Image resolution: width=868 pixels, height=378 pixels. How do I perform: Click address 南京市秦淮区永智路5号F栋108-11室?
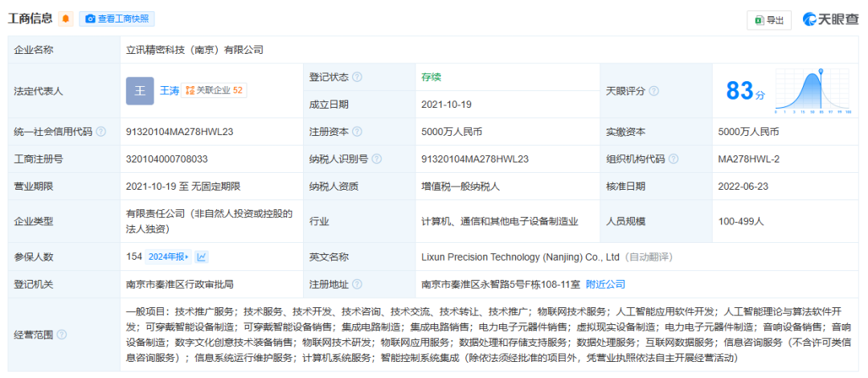501,285
